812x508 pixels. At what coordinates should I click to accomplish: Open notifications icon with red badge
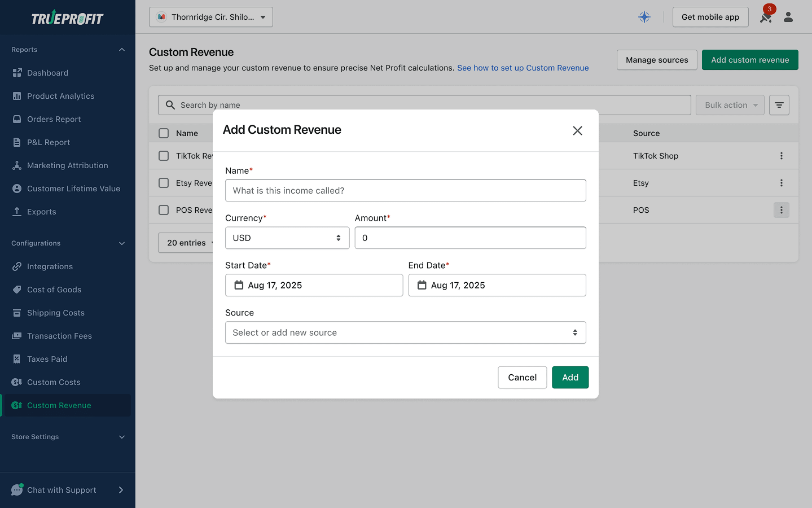click(766, 17)
